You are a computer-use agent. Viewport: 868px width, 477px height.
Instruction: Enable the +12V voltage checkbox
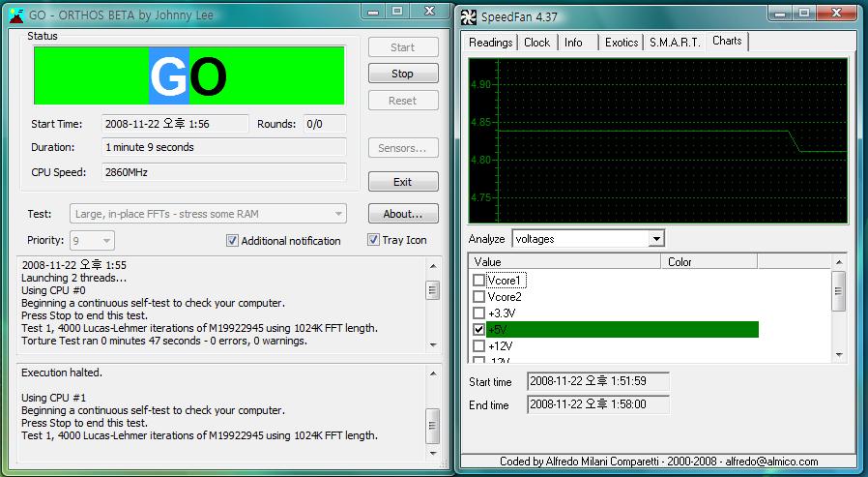(x=478, y=345)
